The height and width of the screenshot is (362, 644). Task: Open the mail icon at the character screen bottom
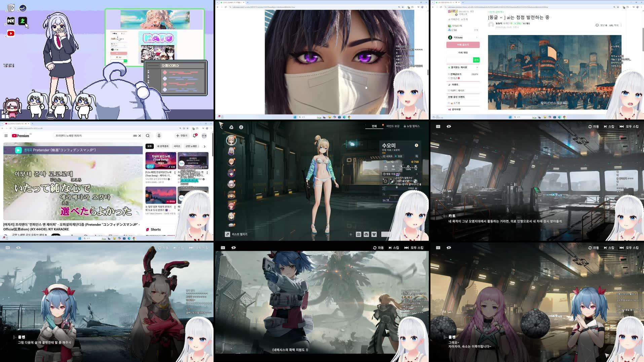(366, 234)
